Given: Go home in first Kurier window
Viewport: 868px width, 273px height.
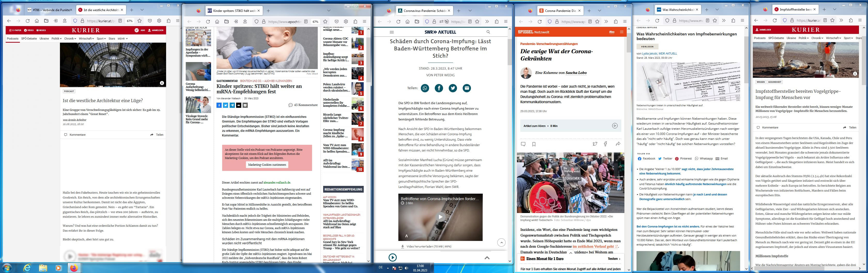Looking at the screenshot, I should pyautogui.click(x=37, y=21).
